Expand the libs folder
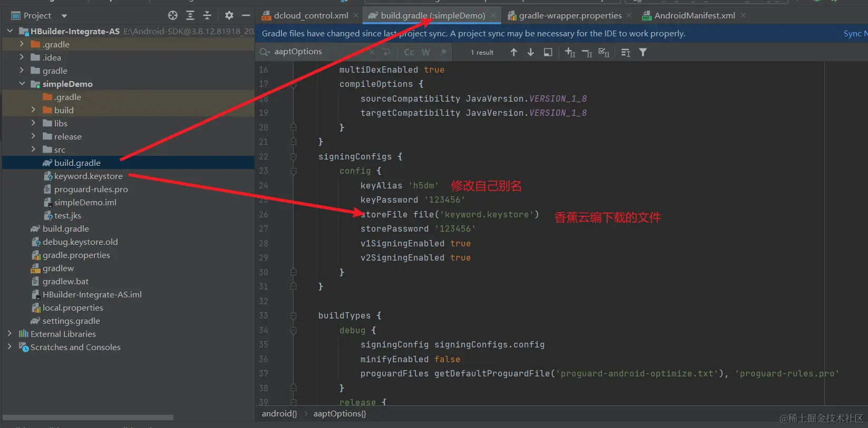868x428 pixels. coord(33,123)
